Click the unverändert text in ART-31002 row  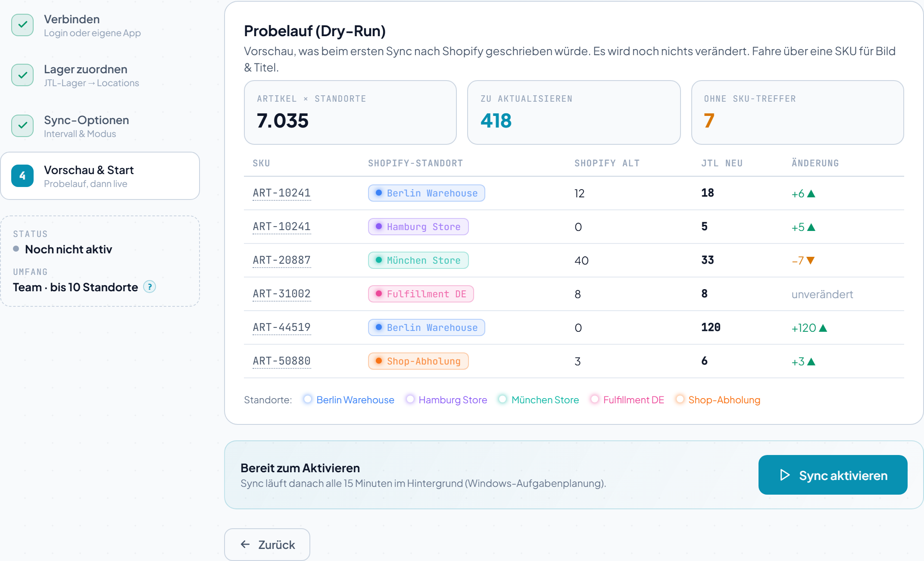[x=822, y=294]
